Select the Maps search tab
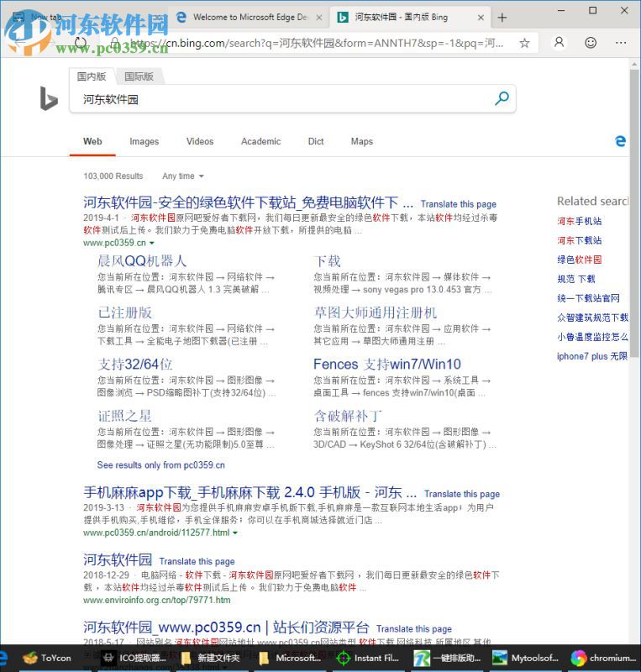Image resolution: width=641 pixels, height=672 pixels. 362,141
